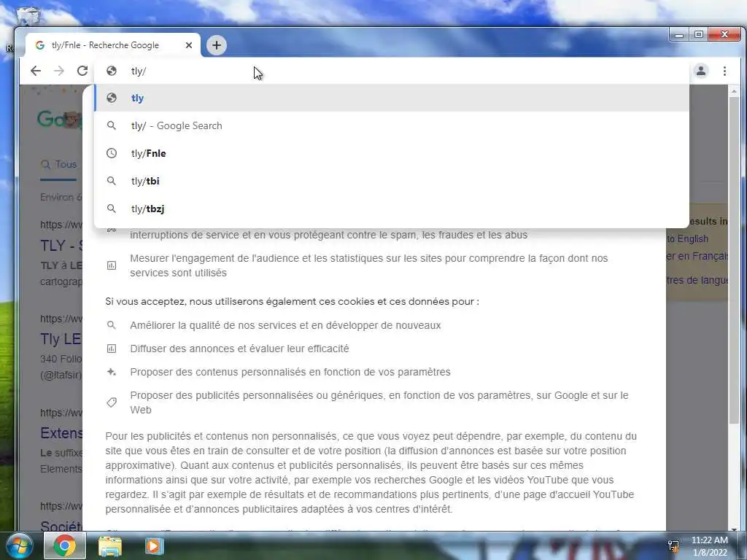747x560 pixels.
Task: Go back with the browser back arrow
Action: (x=36, y=71)
